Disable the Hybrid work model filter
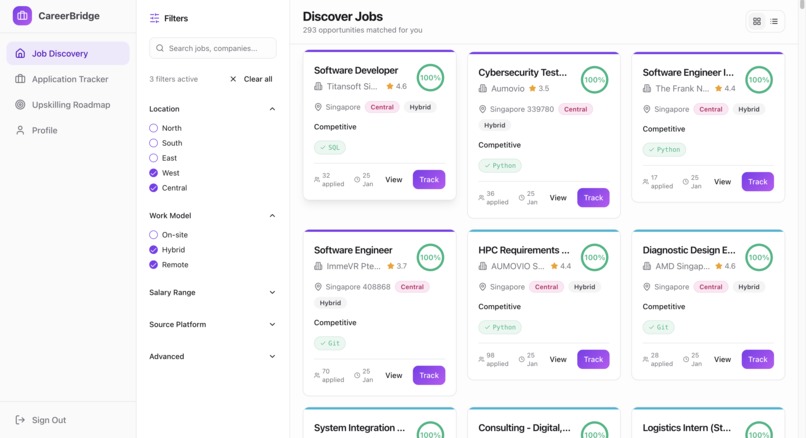The width and height of the screenshot is (806, 438). pyautogui.click(x=153, y=250)
